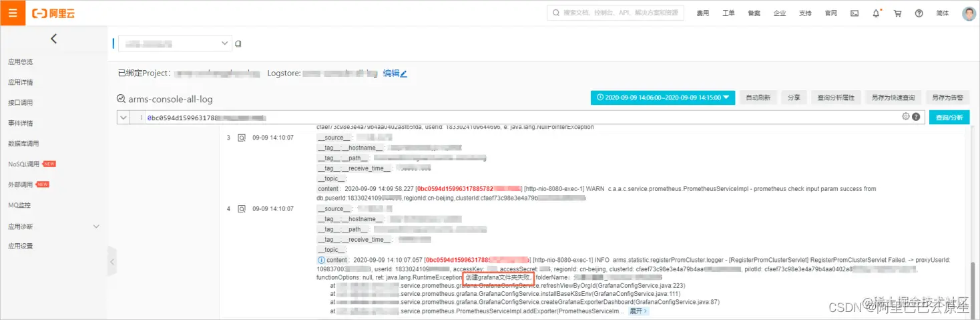Click the 另存为快速查询 button
Screen dimensions: 980x320
(893, 98)
